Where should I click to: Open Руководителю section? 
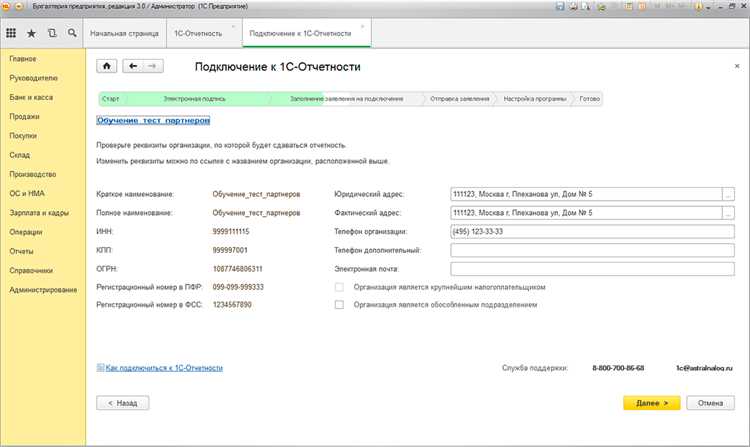click(33, 78)
